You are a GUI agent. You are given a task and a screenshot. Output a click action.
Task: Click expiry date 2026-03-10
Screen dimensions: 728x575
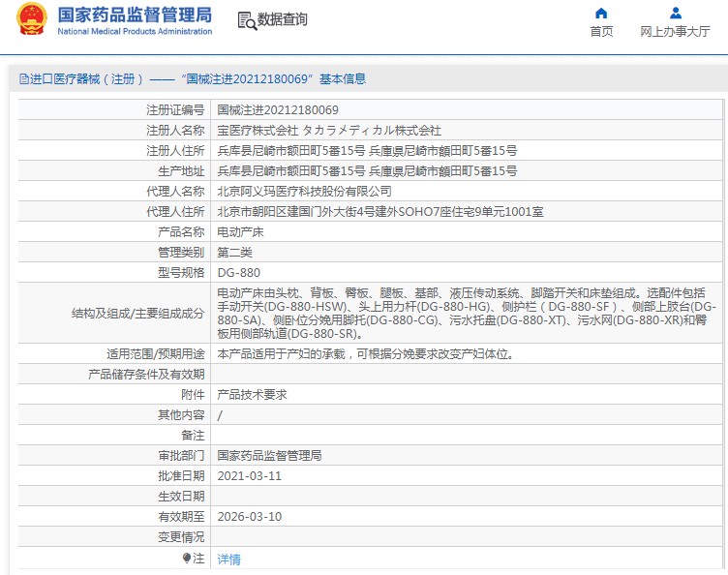(x=250, y=517)
